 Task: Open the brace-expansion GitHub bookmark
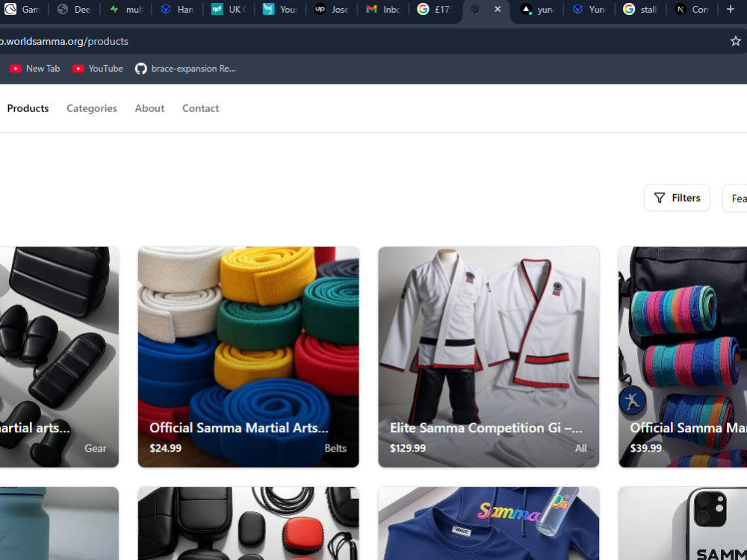(185, 69)
